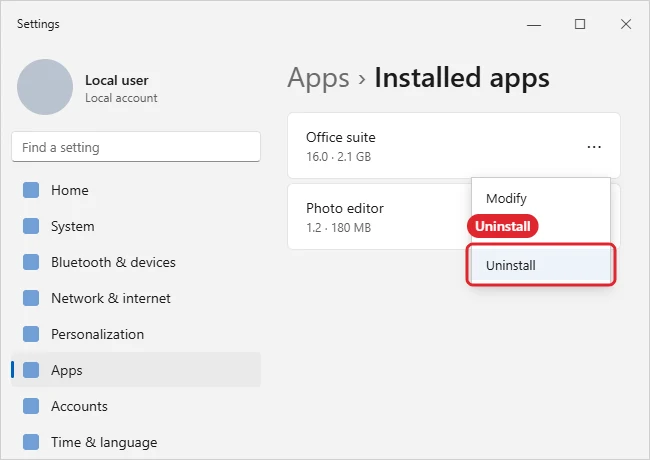The height and width of the screenshot is (460, 650).
Task: Select the Network & internet icon
Action: (31, 298)
